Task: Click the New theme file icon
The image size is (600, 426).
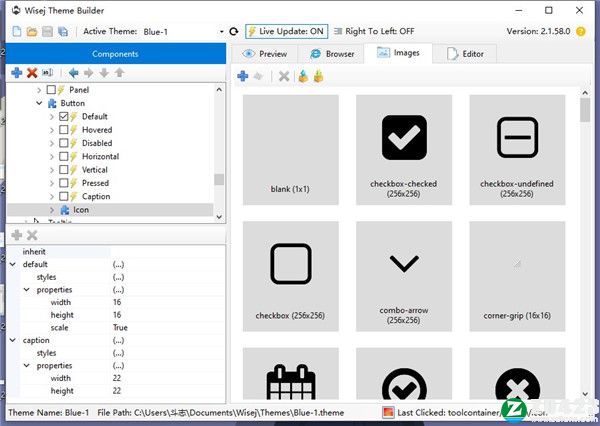Action: click(x=17, y=31)
